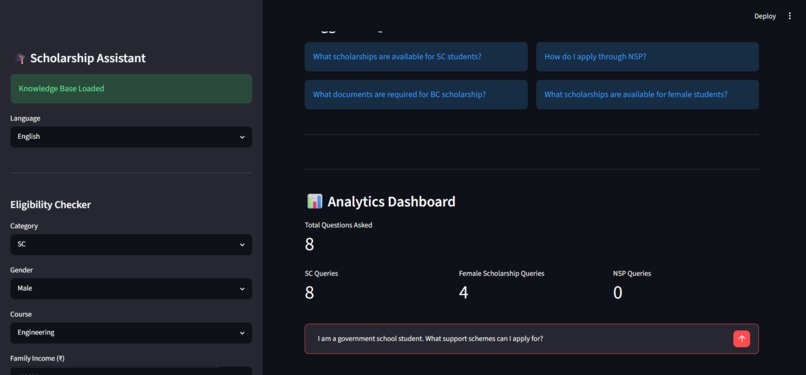Select suggestion about SC student scholarships
Image resolution: width=806 pixels, height=375 pixels.
(x=416, y=57)
